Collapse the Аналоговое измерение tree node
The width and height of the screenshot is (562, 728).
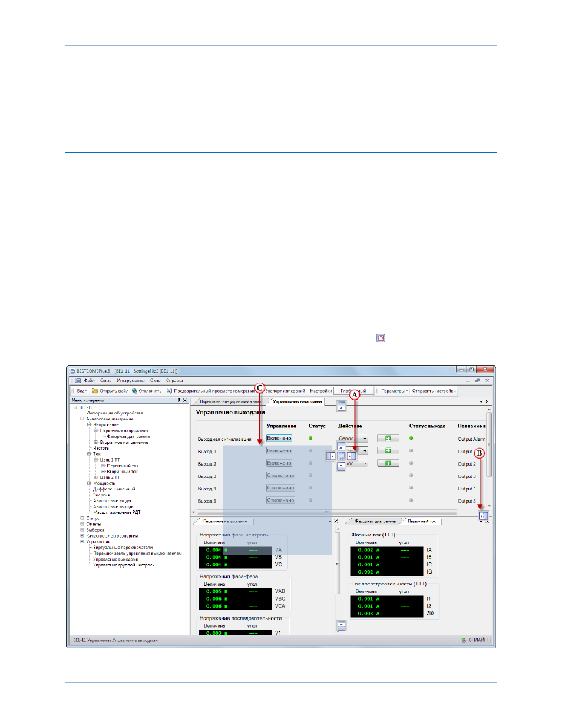tap(82, 419)
